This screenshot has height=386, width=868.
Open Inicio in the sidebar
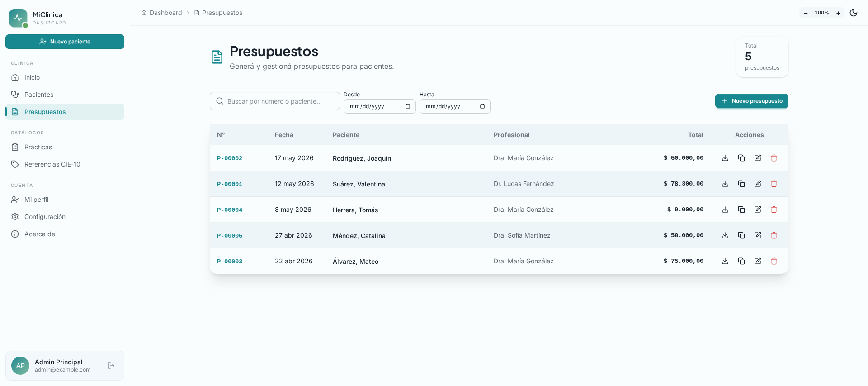[x=65, y=77]
